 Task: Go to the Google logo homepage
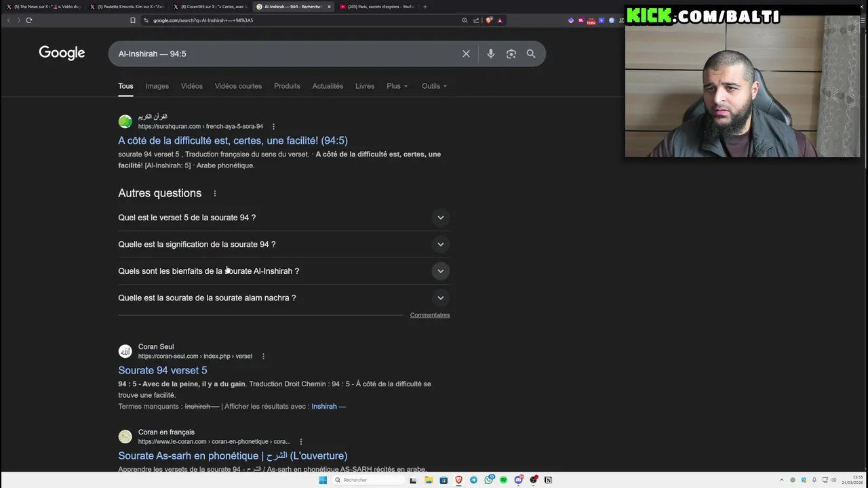coord(62,53)
